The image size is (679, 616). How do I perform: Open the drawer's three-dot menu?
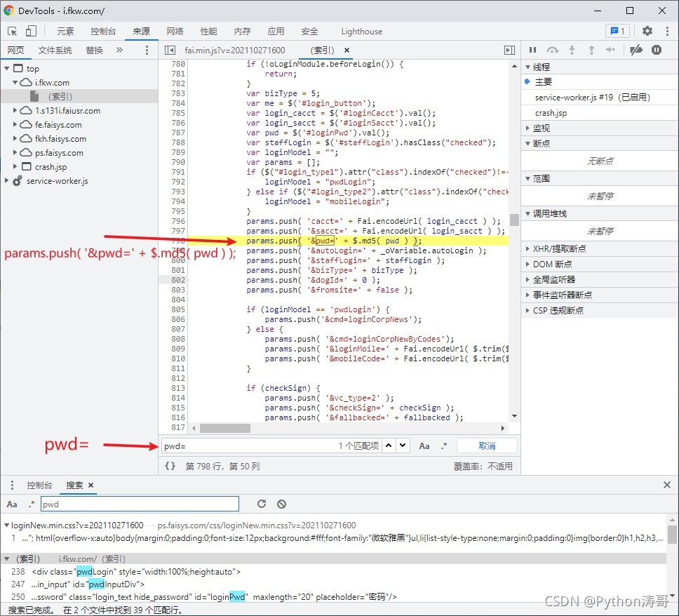[x=12, y=485]
